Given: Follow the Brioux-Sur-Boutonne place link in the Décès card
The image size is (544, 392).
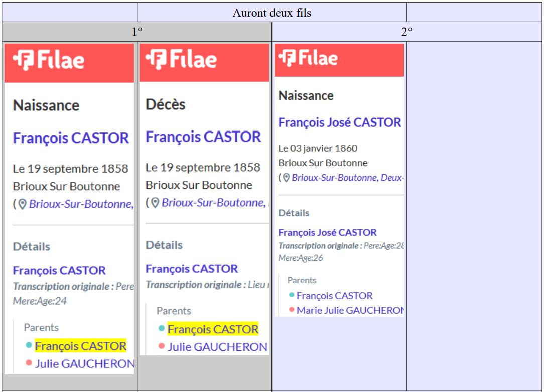Looking at the screenshot, I should point(214,203).
